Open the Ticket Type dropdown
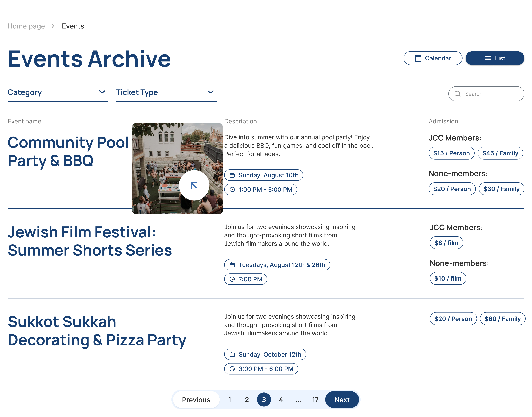This screenshot has width=532, height=417. 166,92
